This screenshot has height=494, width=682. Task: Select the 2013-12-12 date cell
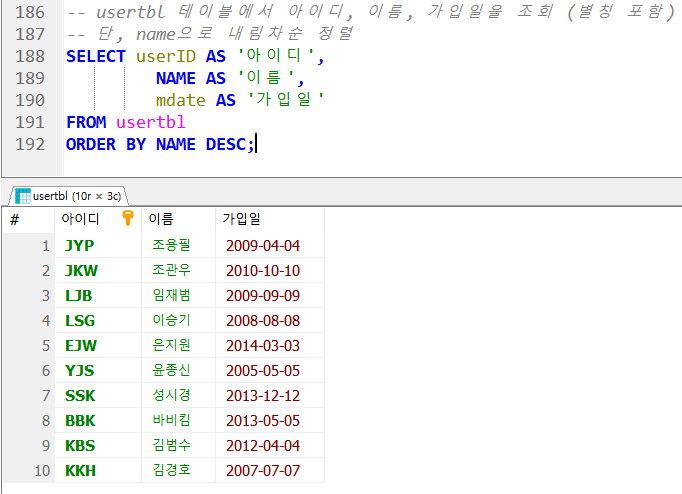point(270,395)
